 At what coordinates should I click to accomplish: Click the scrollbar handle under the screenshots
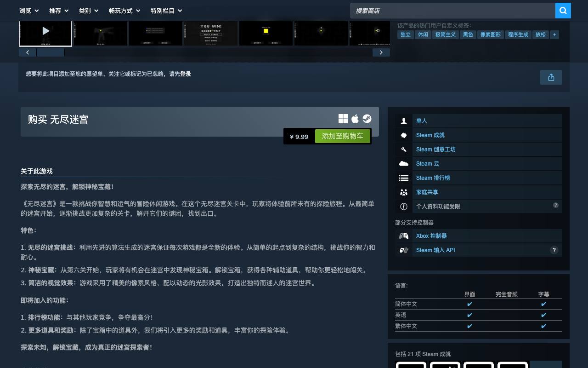point(50,52)
